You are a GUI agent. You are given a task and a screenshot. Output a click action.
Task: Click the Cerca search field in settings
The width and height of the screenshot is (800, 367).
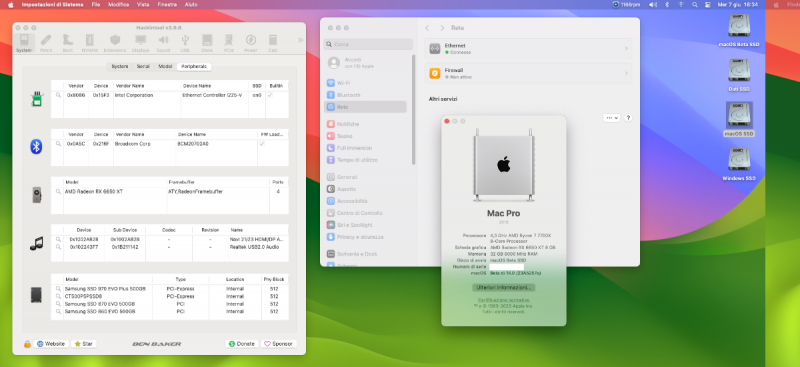coord(368,44)
